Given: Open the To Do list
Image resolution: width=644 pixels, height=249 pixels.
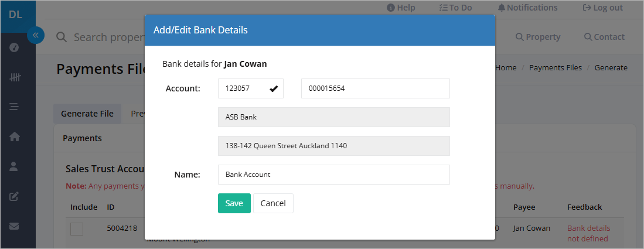Looking at the screenshot, I should coord(455,8).
